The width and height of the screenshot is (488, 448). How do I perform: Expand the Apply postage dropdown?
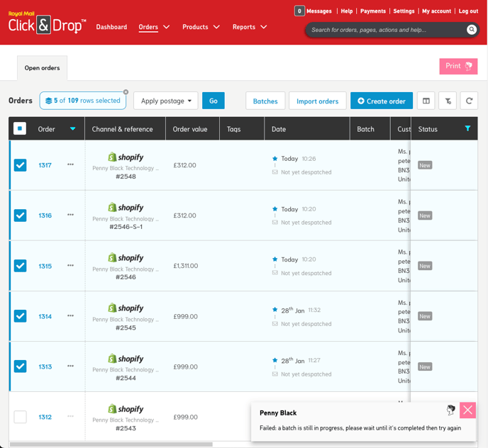(167, 101)
